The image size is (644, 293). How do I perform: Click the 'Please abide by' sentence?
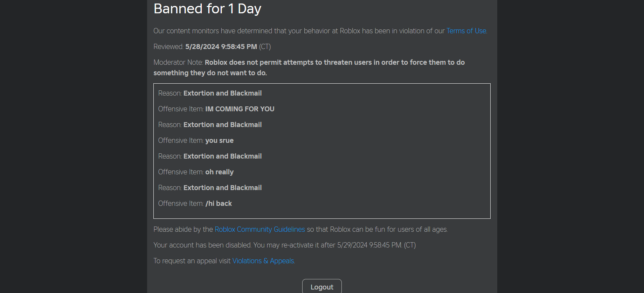[x=183, y=229]
